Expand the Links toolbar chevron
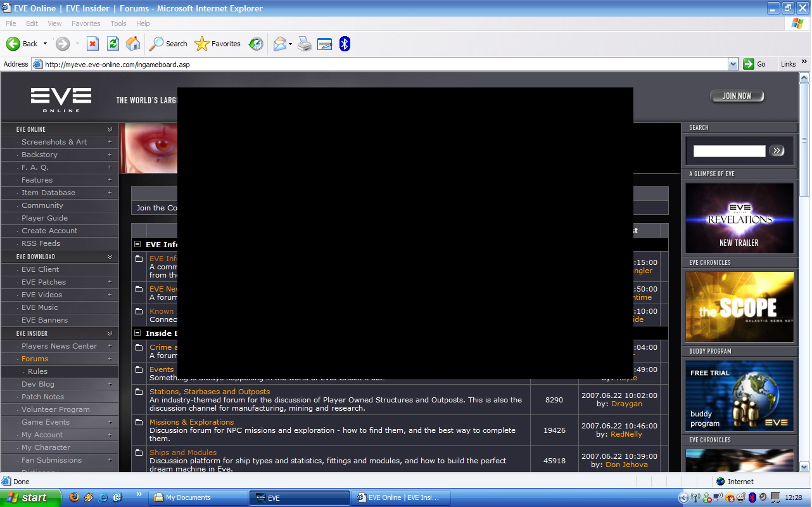This screenshot has width=812, height=507. pyautogui.click(x=805, y=62)
